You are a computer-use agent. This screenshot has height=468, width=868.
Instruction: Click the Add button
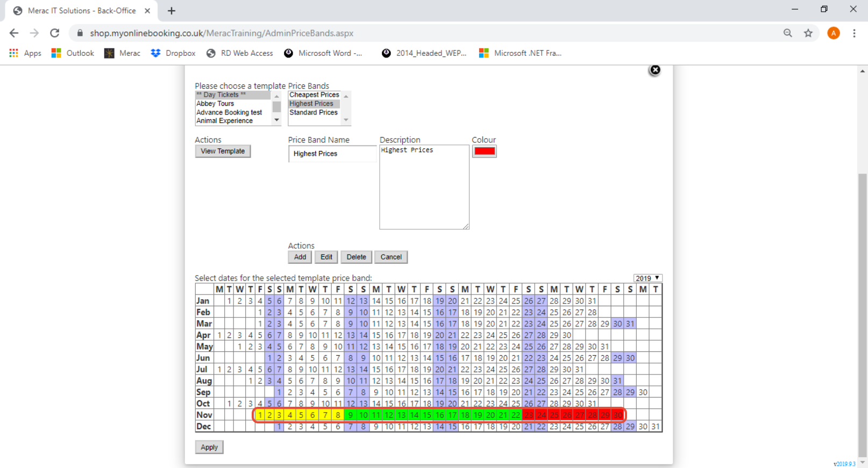coord(300,257)
